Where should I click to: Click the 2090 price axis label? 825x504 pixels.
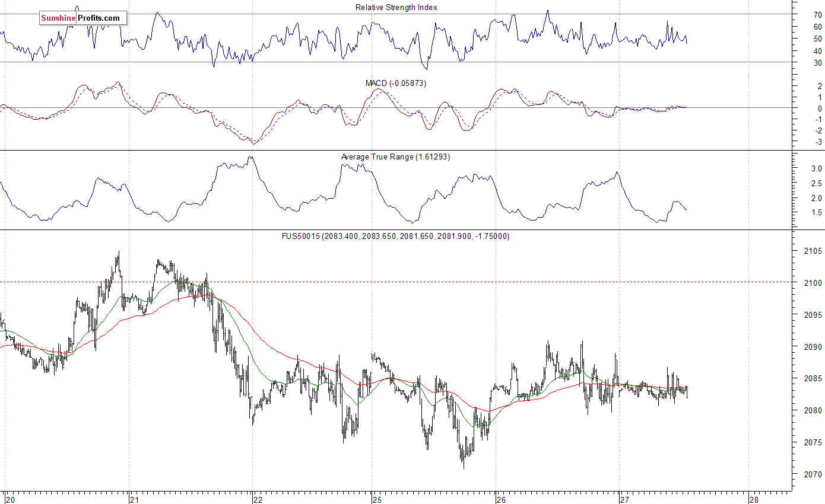click(x=813, y=347)
